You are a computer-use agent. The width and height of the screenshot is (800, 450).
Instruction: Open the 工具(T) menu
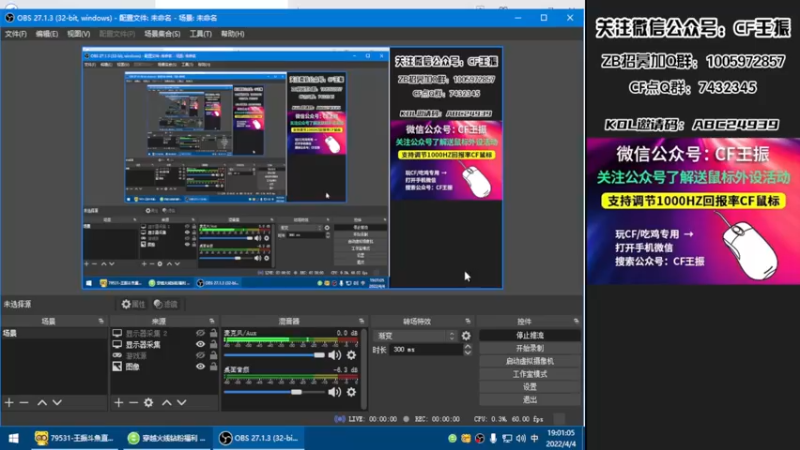pos(201,34)
